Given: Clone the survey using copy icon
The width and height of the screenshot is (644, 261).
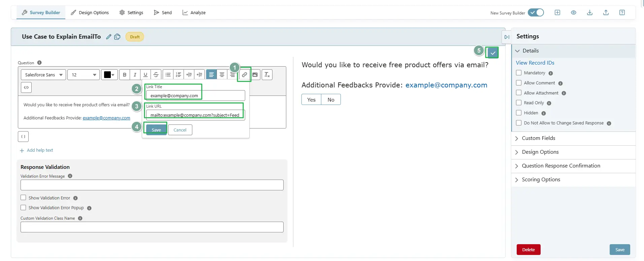Looking at the screenshot, I should click(117, 37).
